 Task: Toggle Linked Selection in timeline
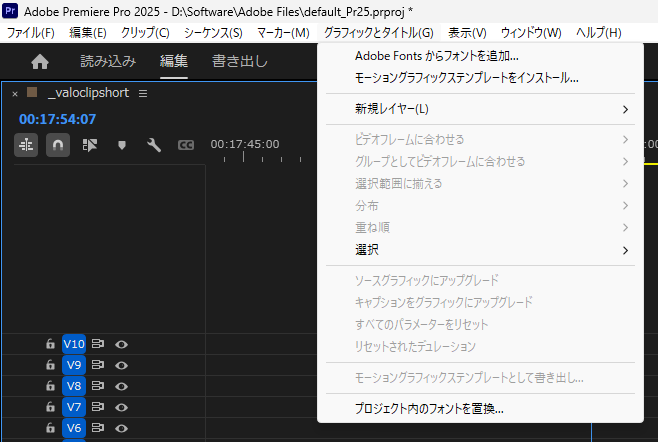[90, 145]
